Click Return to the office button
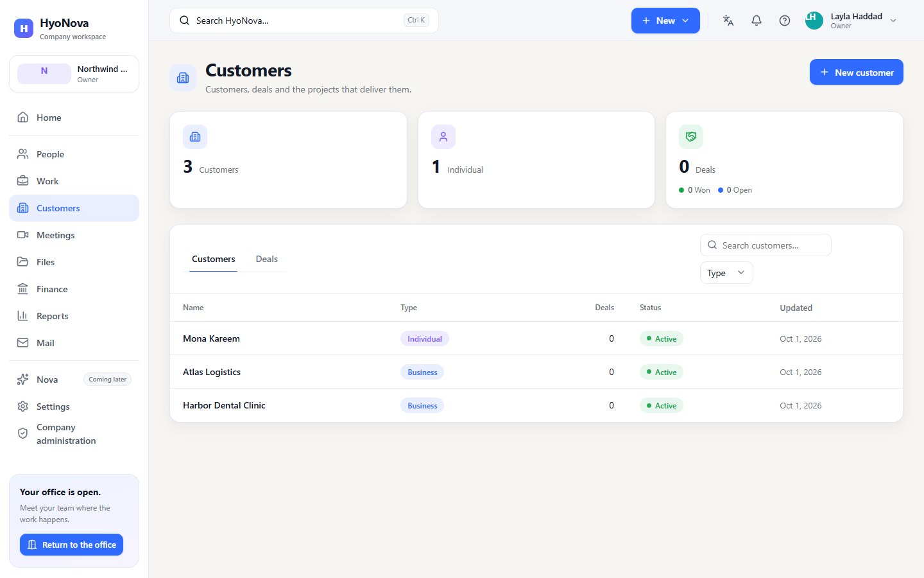Screen dimensions: 924x578 tap(71, 545)
